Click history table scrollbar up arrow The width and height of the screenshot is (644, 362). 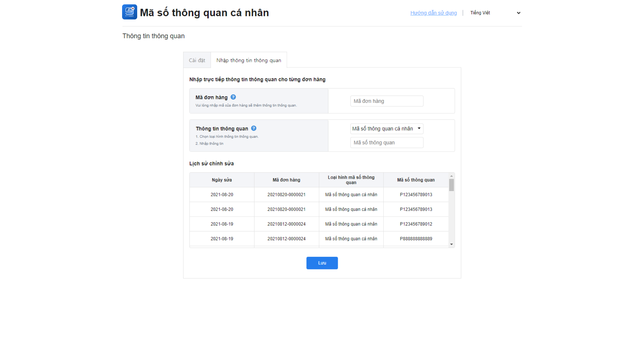tap(451, 176)
